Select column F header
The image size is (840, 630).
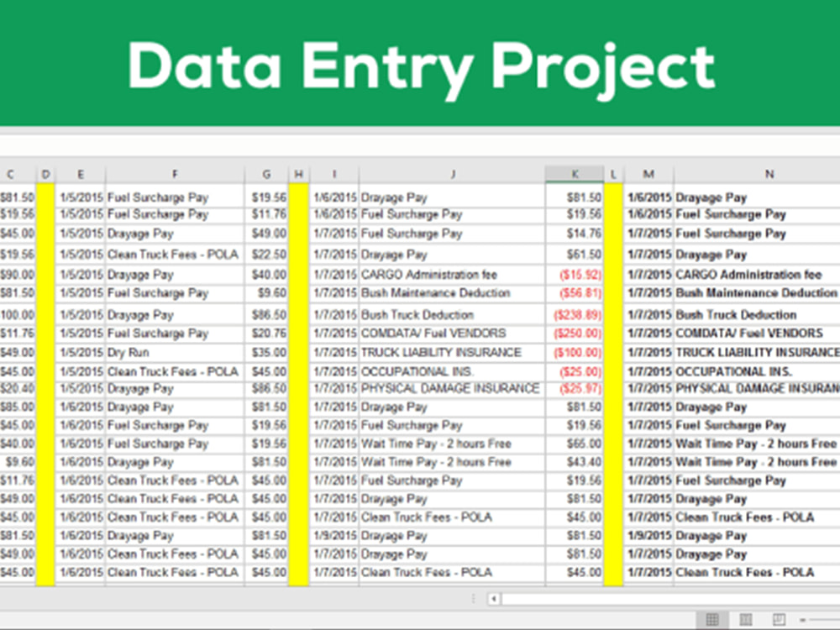175,174
